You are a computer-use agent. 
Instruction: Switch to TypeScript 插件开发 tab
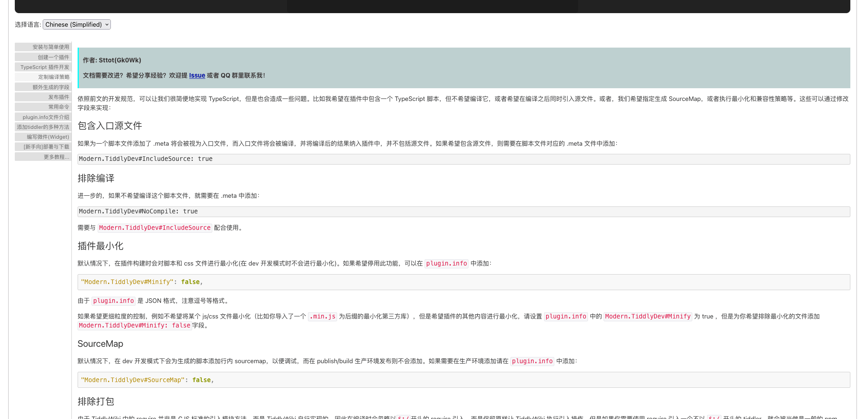click(x=43, y=67)
